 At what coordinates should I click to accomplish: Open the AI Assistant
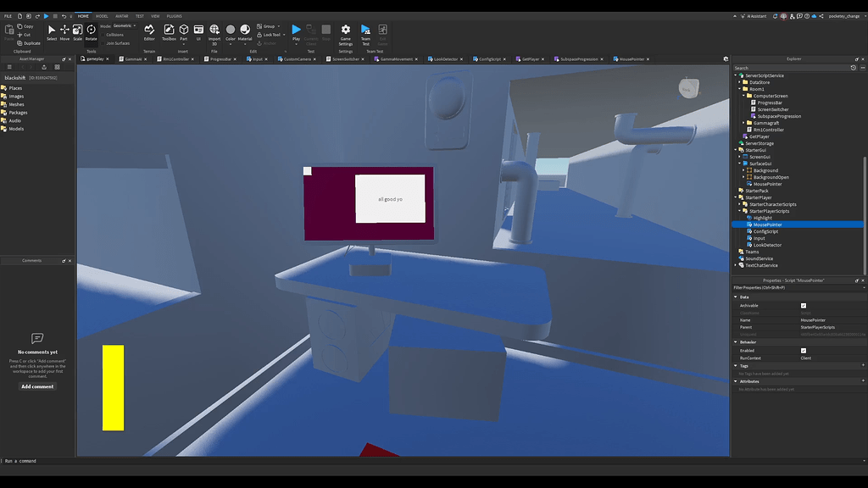pos(754,16)
